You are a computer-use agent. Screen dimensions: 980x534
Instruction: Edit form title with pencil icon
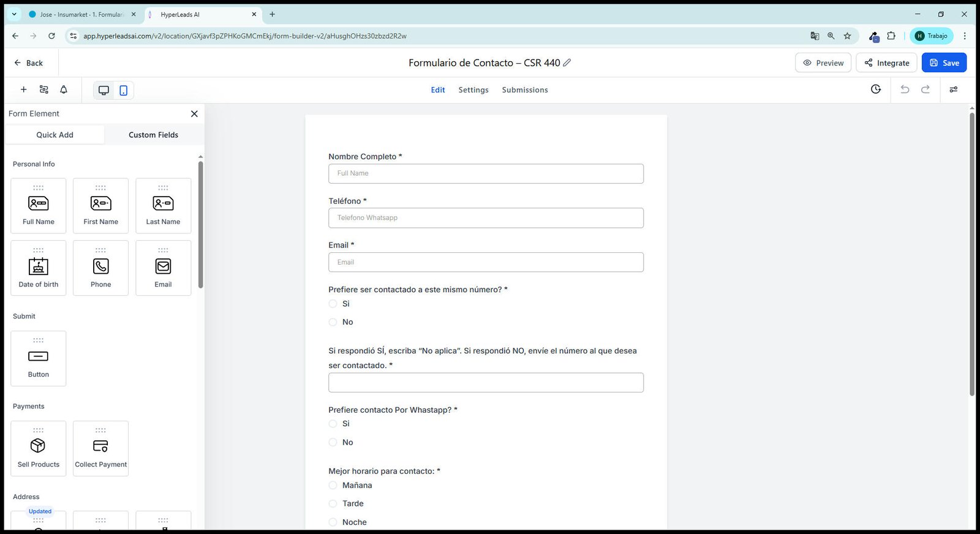point(567,62)
